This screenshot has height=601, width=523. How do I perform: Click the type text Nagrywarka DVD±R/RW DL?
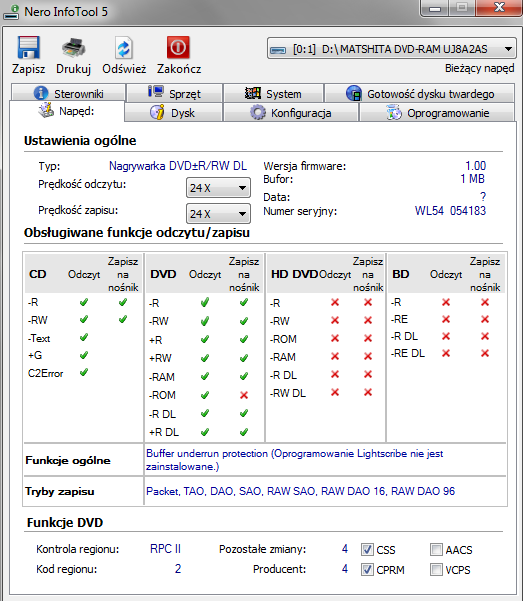pyautogui.click(x=178, y=166)
